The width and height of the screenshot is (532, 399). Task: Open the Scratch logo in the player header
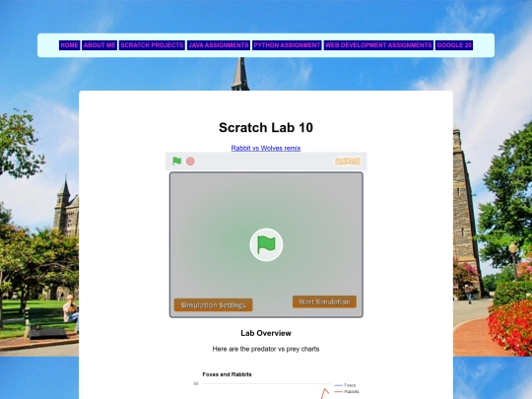348,162
